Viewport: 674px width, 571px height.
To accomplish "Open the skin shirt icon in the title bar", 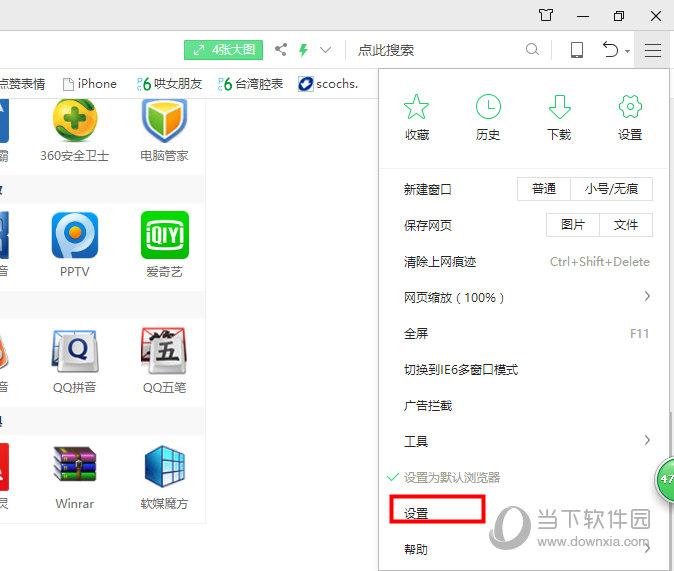I will pyautogui.click(x=546, y=16).
